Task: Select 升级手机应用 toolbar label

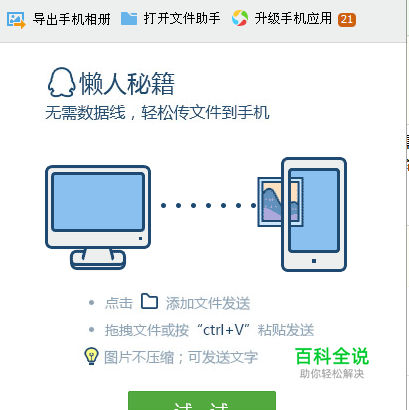Action: [x=293, y=18]
